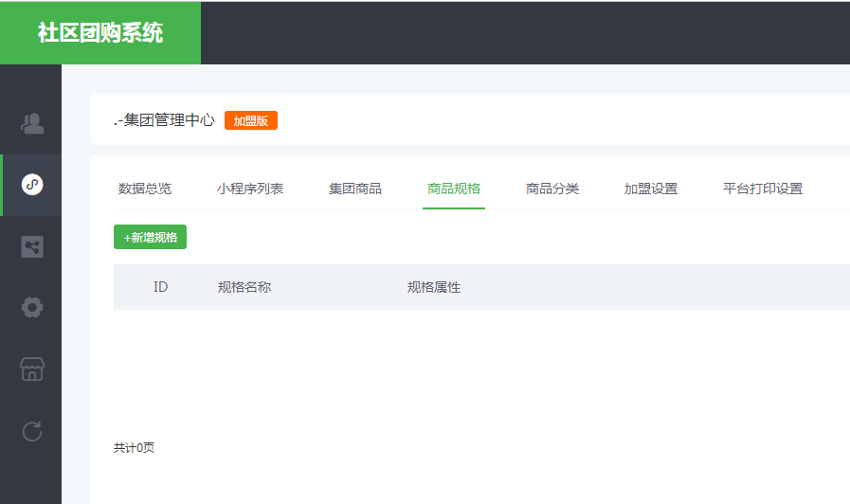Switch to the 小程序列表 tab
The image size is (850, 504).
pos(250,189)
